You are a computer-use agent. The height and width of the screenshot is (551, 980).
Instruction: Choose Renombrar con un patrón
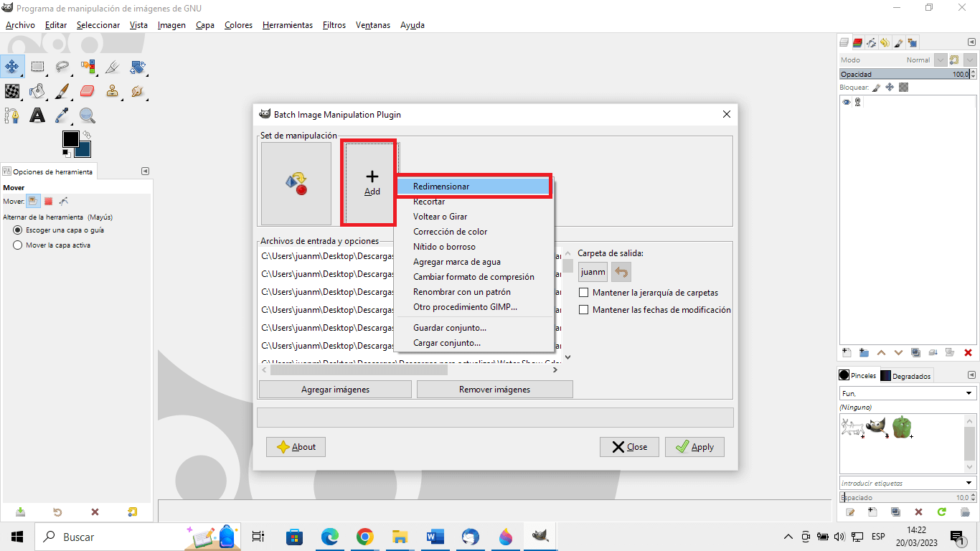[x=473, y=292]
